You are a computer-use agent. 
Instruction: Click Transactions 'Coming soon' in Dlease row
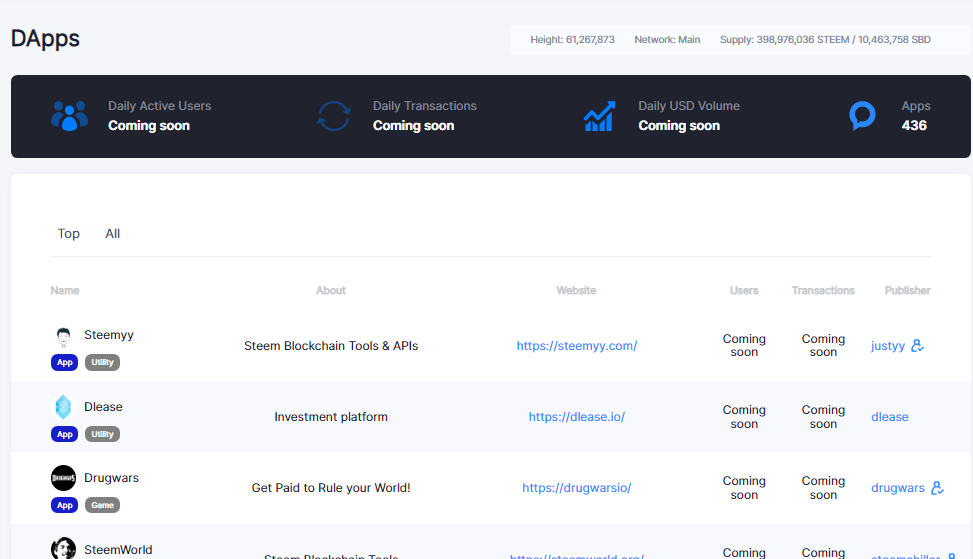click(x=823, y=417)
